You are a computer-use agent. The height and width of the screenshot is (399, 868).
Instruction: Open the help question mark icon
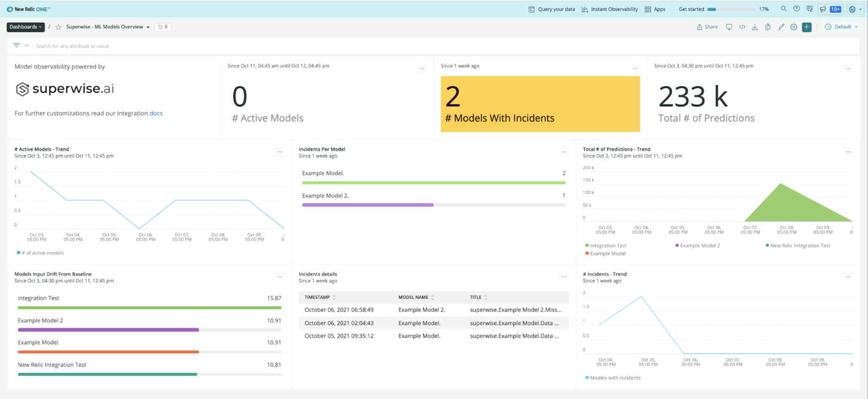pyautogui.click(x=796, y=9)
